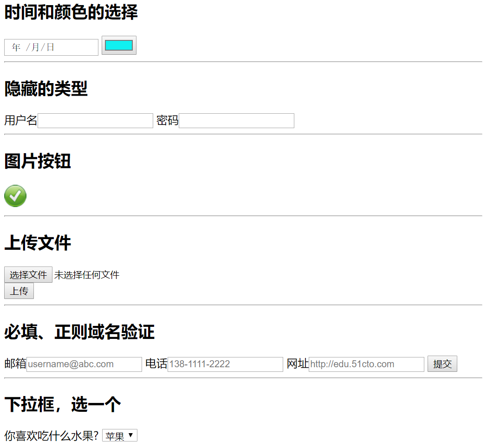487x448 pixels.
Task: Click the date input field
Action: click(51, 47)
